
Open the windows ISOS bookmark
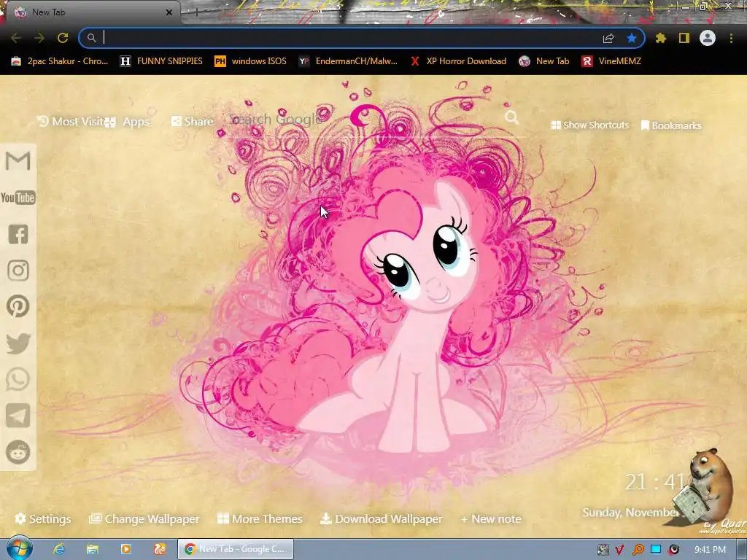click(251, 61)
